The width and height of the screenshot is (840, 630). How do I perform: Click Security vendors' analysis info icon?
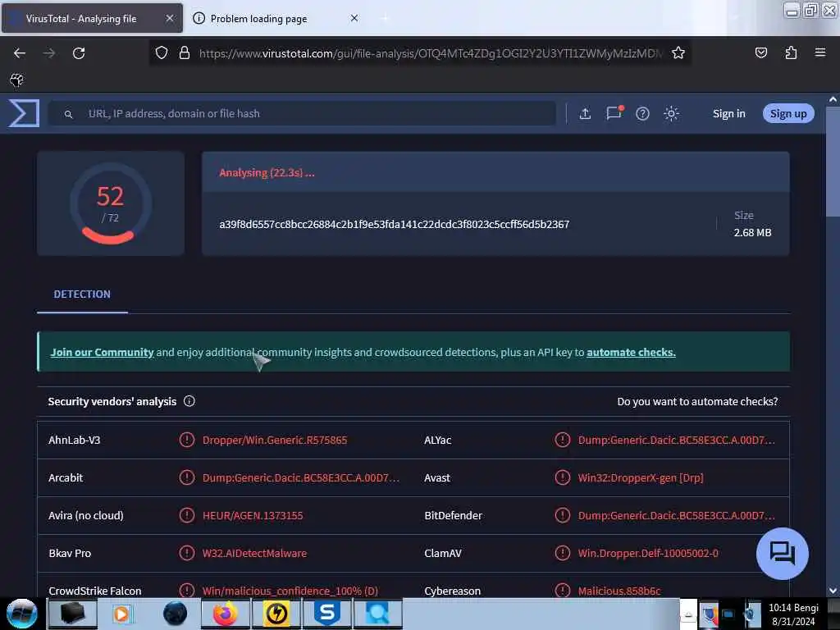[189, 401]
